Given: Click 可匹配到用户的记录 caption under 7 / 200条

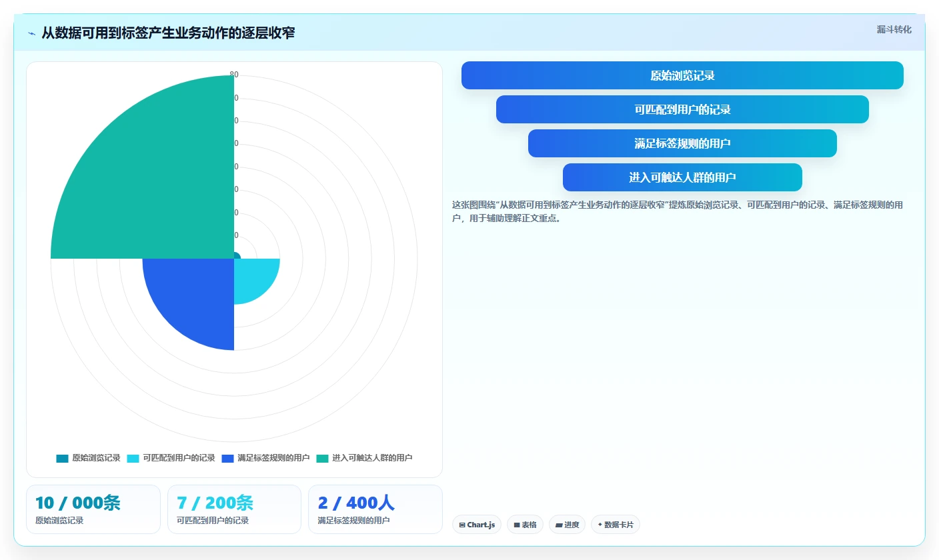Looking at the screenshot, I should (x=213, y=521).
